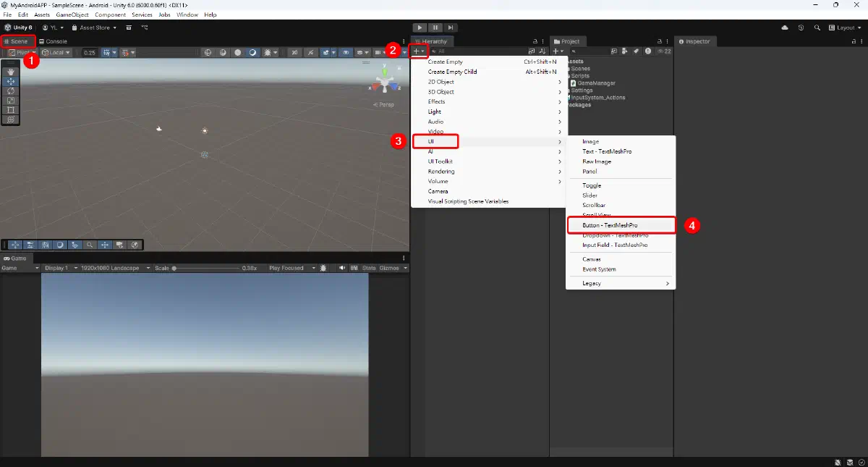Mute Game view audio with the speaker icon
The width and height of the screenshot is (868, 467).
coord(342,269)
